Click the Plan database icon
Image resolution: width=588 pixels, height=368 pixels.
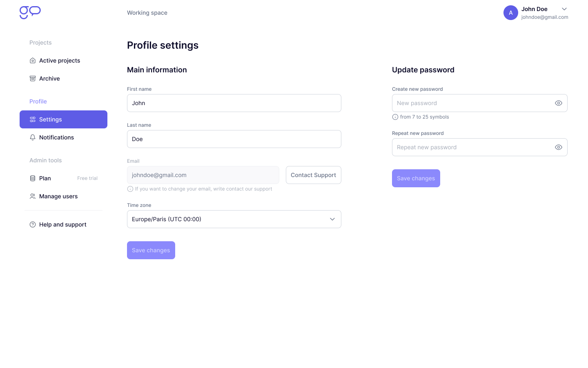(x=33, y=178)
